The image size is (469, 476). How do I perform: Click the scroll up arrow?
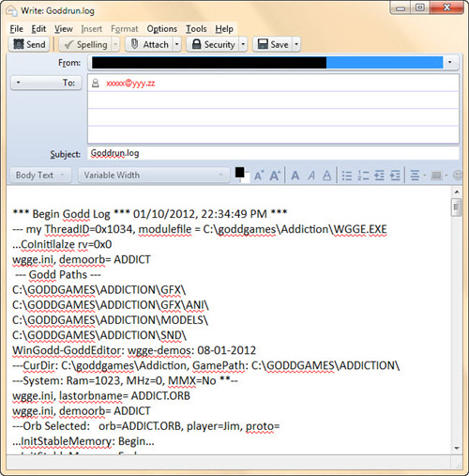(457, 192)
